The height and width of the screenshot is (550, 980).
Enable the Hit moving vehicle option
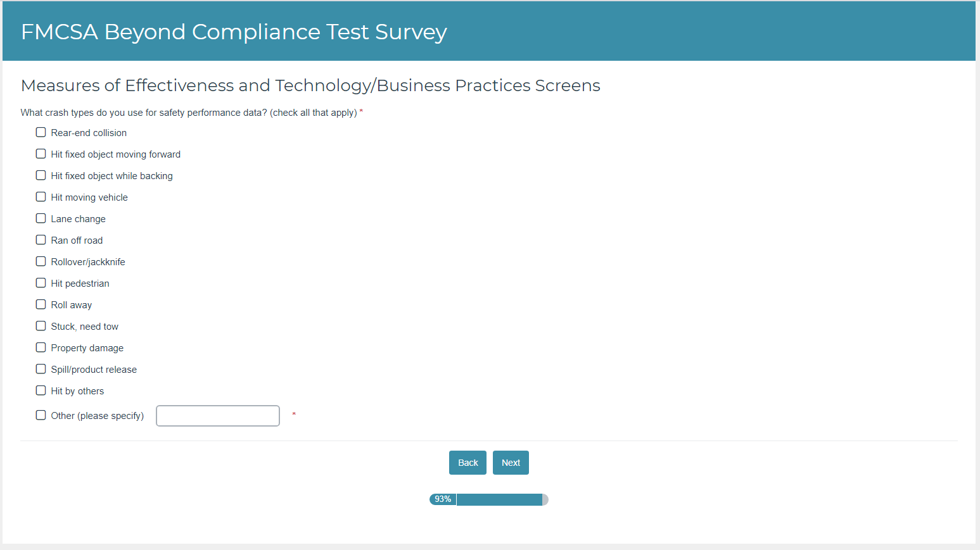(x=41, y=197)
